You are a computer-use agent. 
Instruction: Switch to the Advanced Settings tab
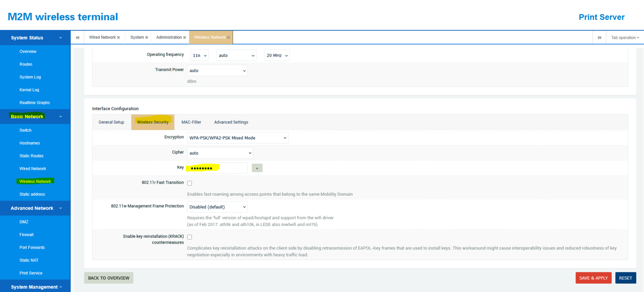pyautogui.click(x=231, y=122)
